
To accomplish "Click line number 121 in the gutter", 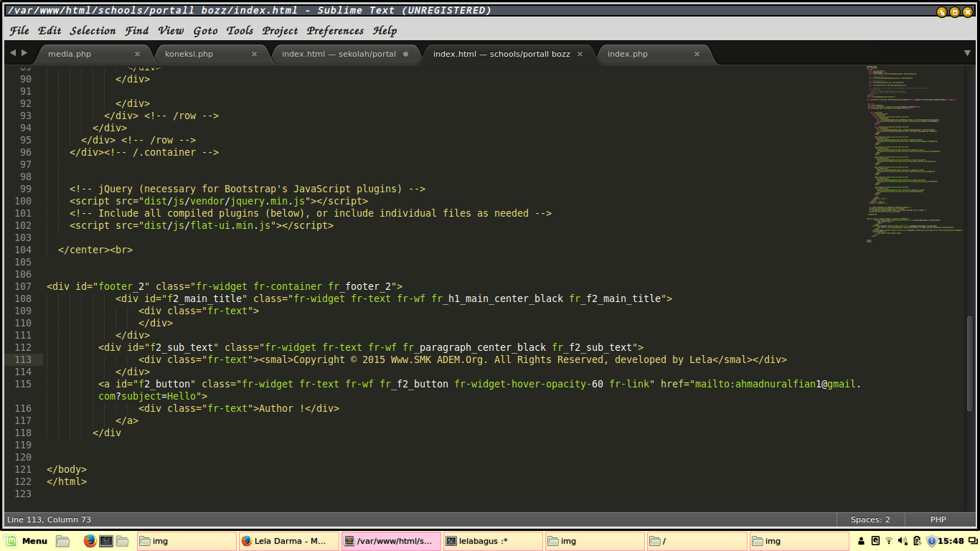I will (23, 469).
